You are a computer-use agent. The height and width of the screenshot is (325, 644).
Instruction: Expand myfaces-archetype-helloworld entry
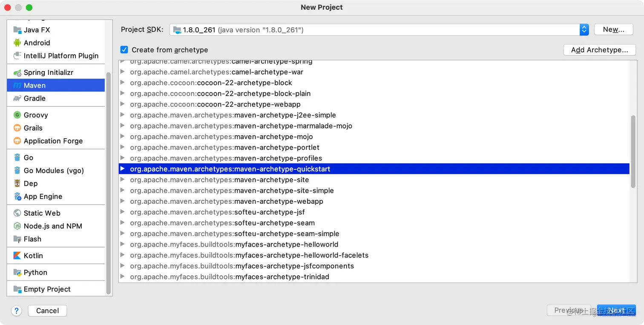pos(122,244)
